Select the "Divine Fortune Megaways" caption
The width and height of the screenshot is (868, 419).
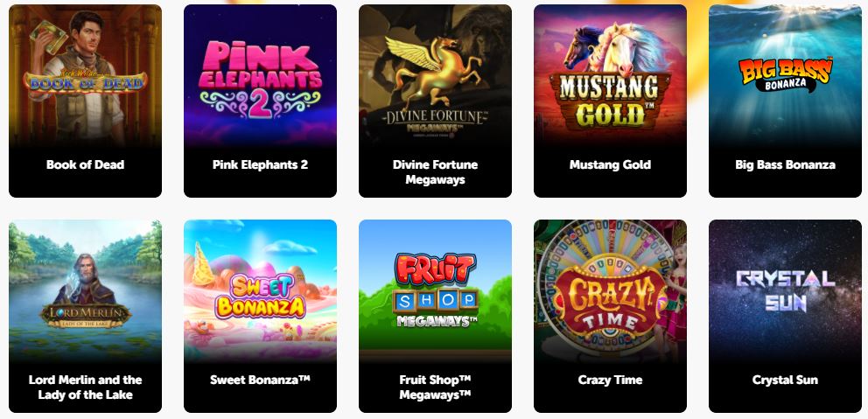435,172
